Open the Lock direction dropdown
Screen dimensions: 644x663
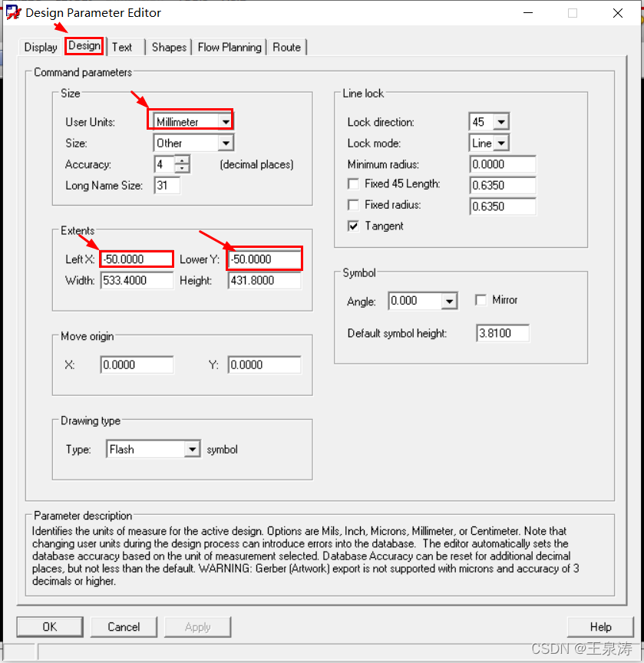coord(500,122)
